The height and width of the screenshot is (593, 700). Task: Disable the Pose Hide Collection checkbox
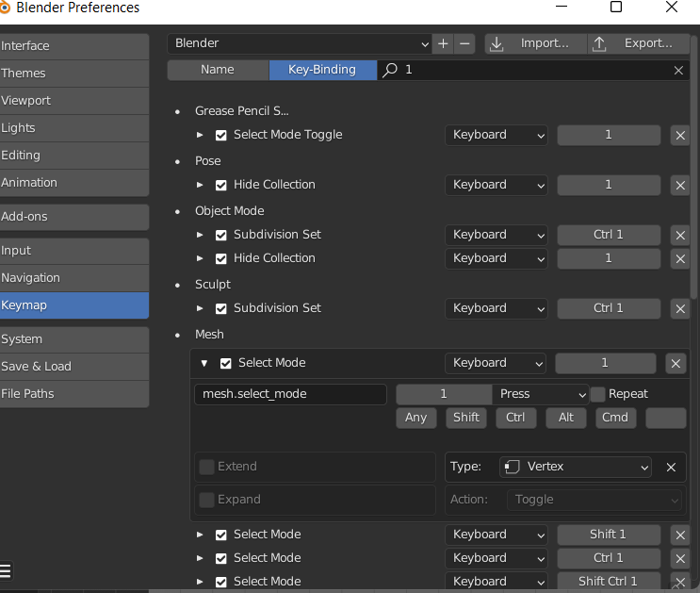(x=221, y=185)
